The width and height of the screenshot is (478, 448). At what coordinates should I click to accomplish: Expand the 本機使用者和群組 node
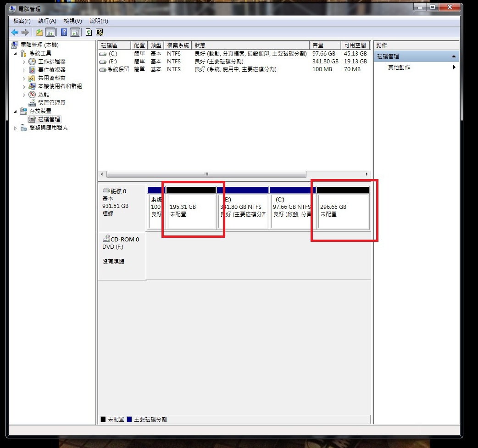click(x=24, y=87)
